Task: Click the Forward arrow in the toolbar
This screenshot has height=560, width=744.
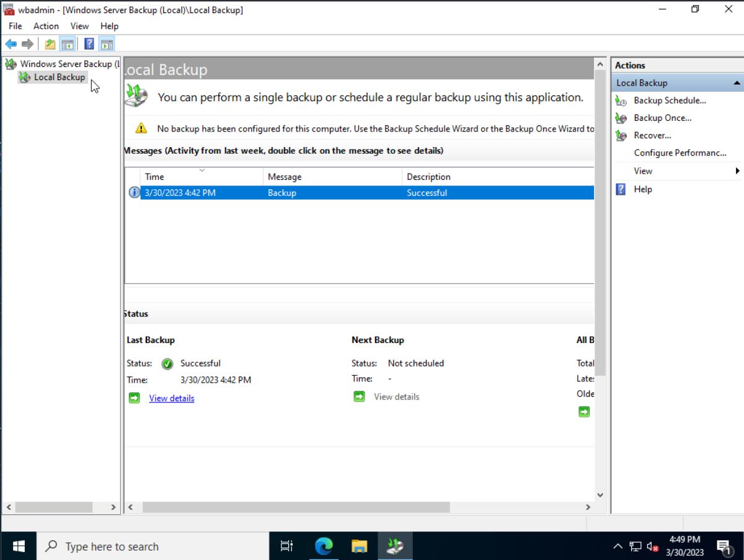Action: point(27,44)
